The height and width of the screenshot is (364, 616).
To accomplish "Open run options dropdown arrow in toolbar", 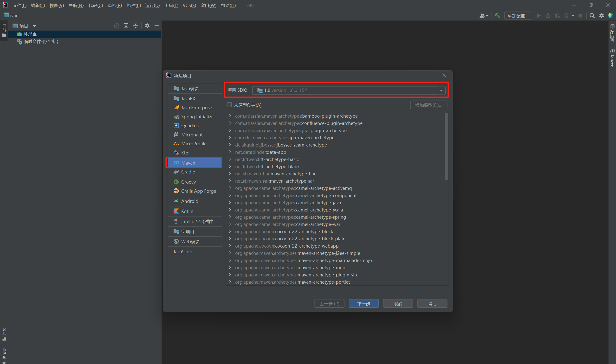I will pos(573,16).
